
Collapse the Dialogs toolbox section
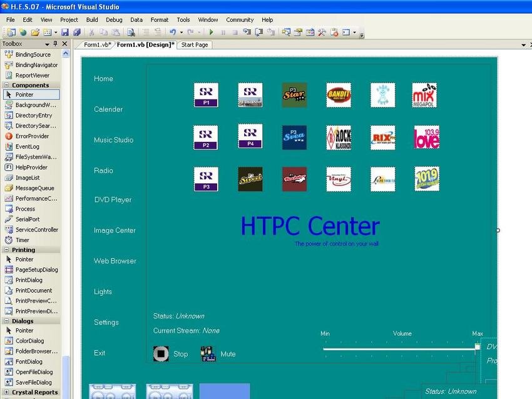(6, 321)
